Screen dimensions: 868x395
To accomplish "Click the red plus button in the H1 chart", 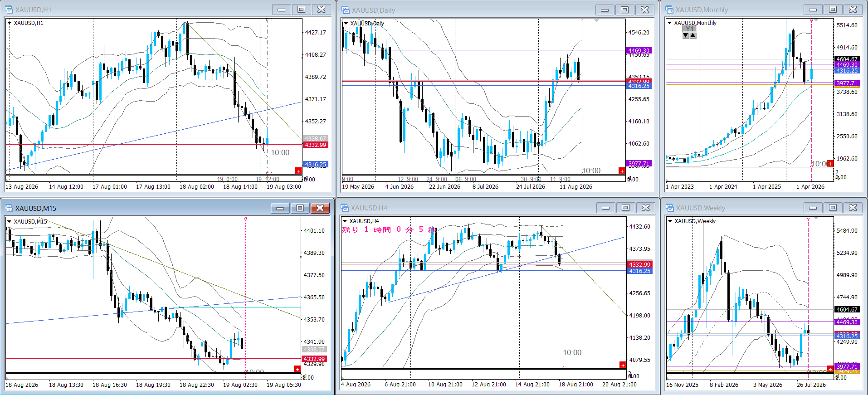I will click(x=298, y=171).
